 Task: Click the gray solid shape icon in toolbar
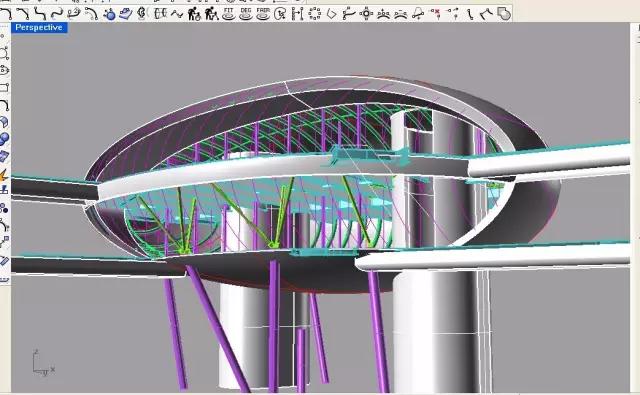tap(505, 14)
